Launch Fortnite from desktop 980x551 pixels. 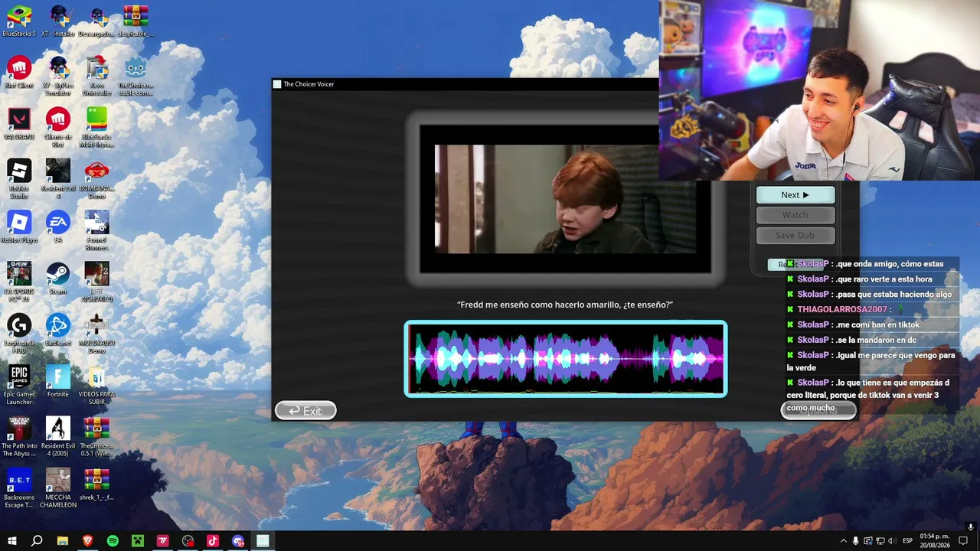point(58,381)
